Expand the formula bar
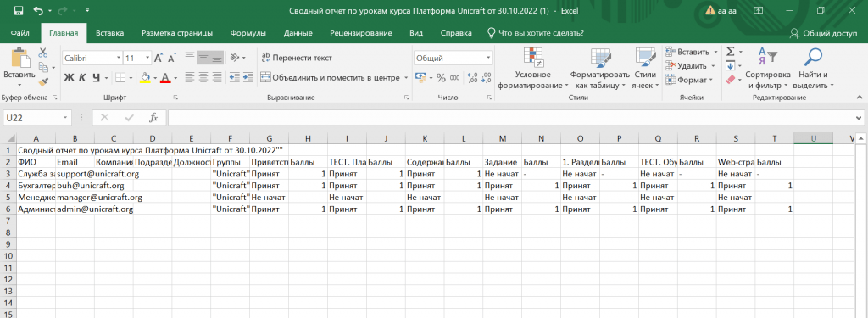This screenshot has width=868, height=318. tap(858, 118)
